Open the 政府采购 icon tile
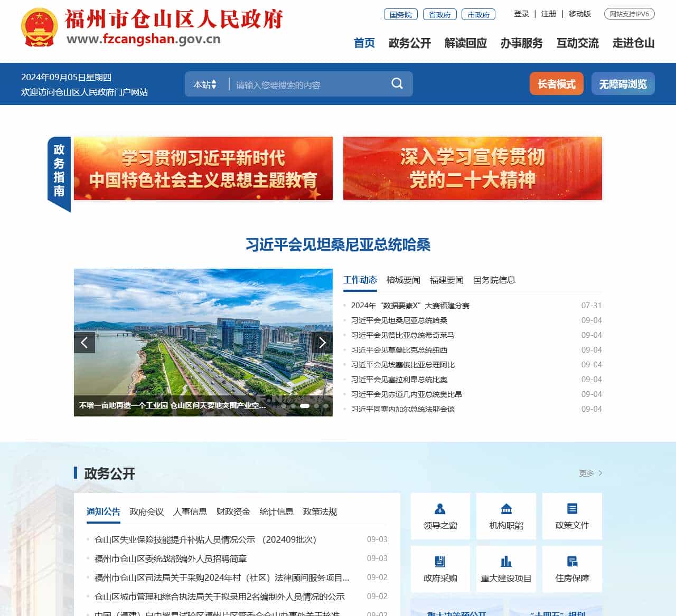This screenshot has width=676, height=616. pyautogui.click(x=440, y=569)
